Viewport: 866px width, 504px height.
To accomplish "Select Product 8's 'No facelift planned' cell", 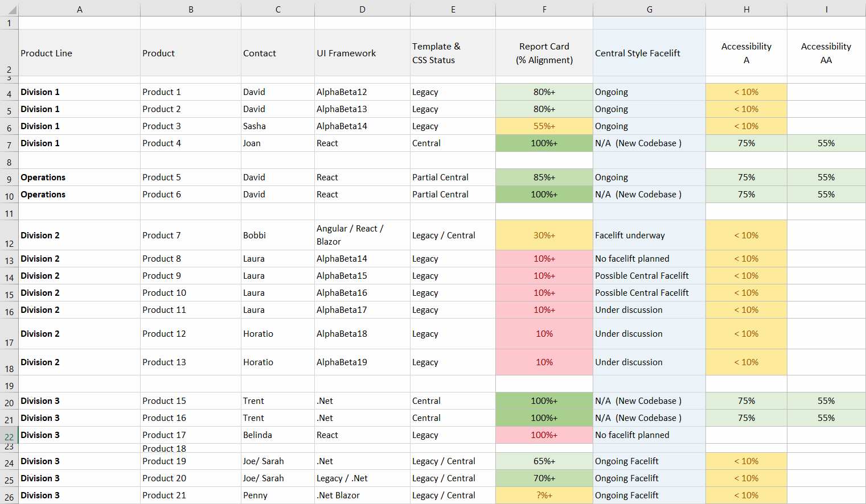I will click(x=649, y=259).
